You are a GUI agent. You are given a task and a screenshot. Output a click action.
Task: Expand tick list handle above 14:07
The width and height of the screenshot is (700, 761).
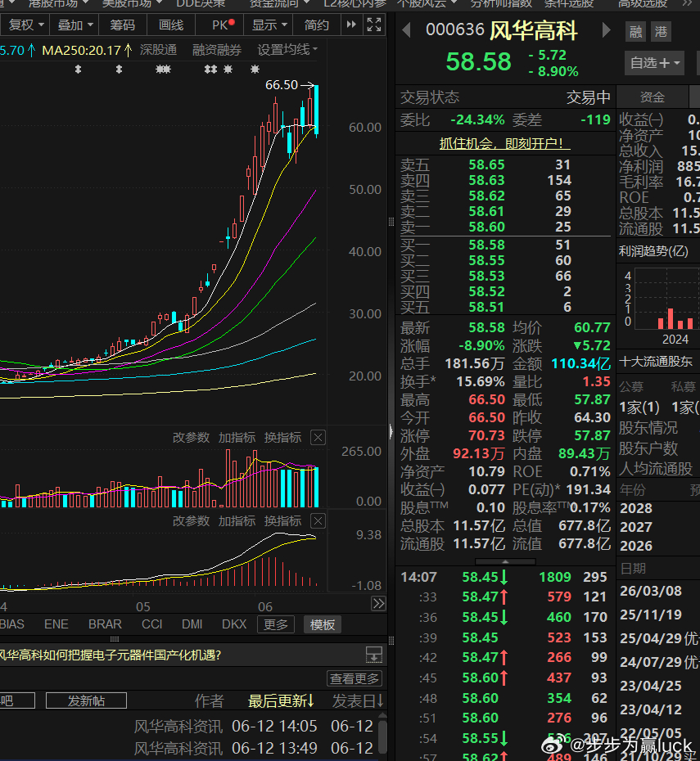click(x=505, y=561)
